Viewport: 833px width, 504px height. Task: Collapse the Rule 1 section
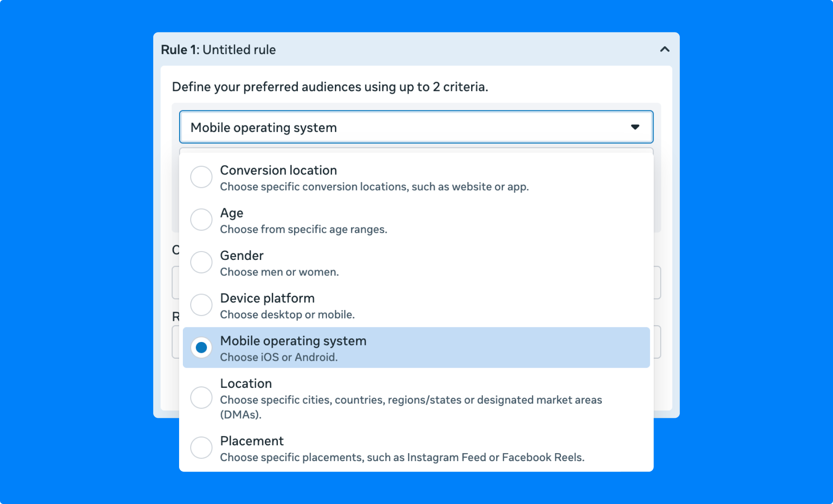coord(664,49)
